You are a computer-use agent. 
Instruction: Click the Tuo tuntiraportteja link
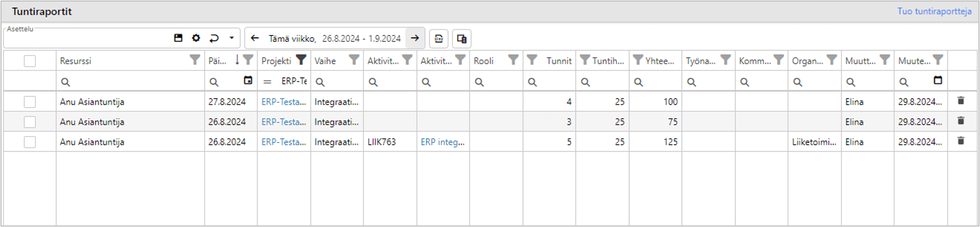[x=934, y=11]
